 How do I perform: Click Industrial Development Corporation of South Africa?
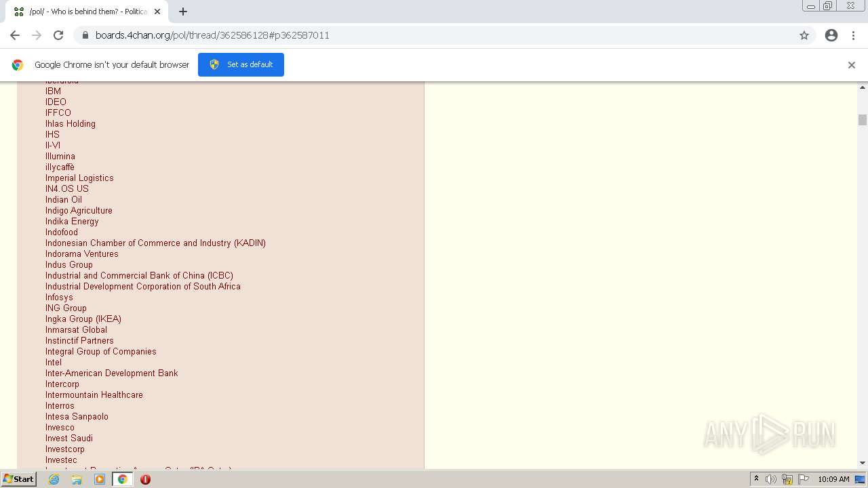143,286
